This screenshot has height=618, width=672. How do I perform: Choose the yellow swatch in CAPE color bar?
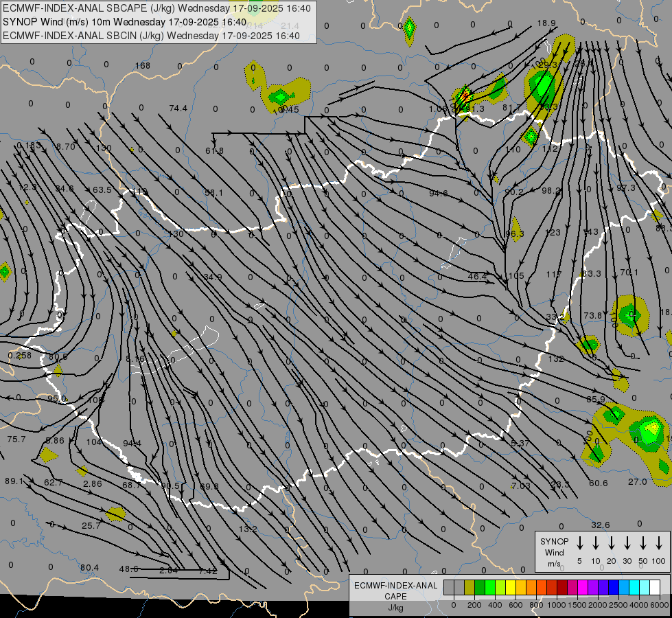[x=511, y=587]
